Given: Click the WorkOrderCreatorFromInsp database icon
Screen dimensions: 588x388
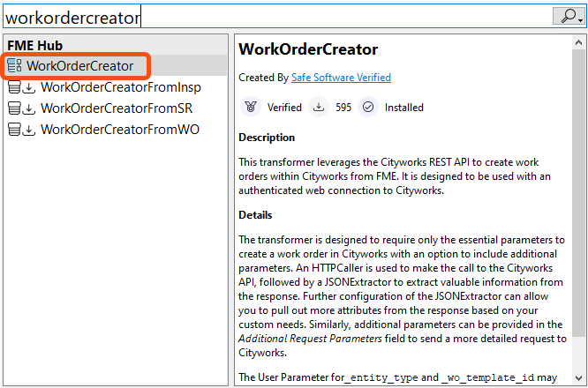Looking at the screenshot, I should [x=14, y=87].
